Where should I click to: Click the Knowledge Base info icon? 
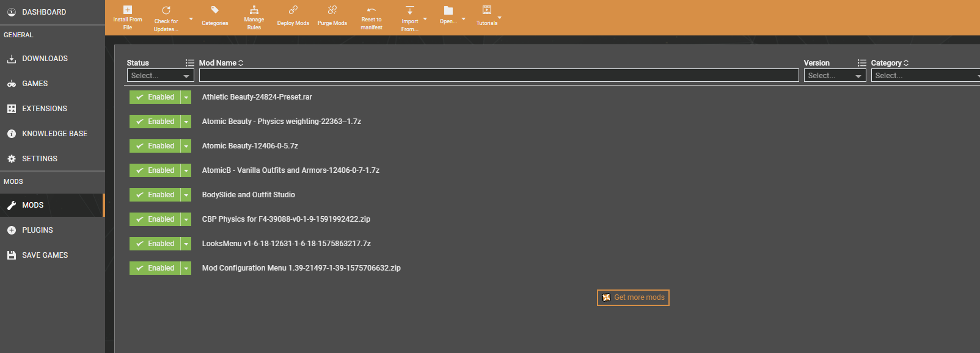pos(12,134)
